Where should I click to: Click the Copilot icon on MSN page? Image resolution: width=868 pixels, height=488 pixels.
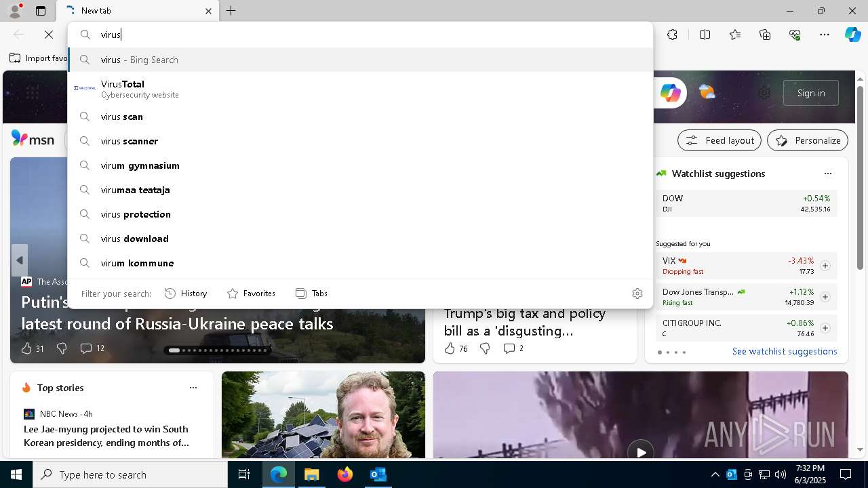click(671, 93)
